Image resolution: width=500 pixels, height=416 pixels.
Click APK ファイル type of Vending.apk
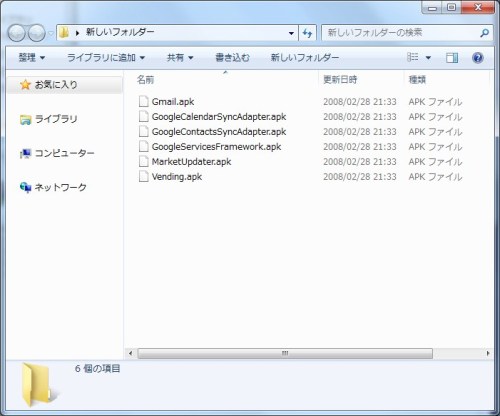pyautogui.click(x=435, y=177)
